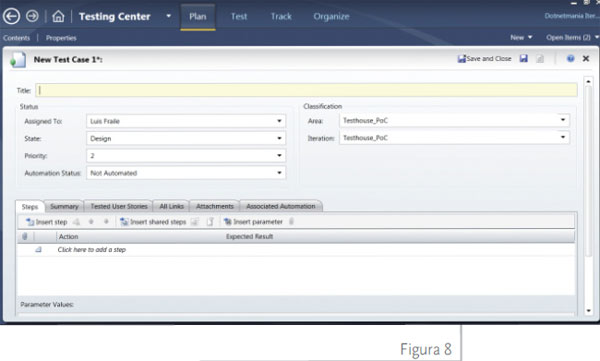Click the forward navigation arrow icon
This screenshot has width=600, height=361.
point(32,16)
